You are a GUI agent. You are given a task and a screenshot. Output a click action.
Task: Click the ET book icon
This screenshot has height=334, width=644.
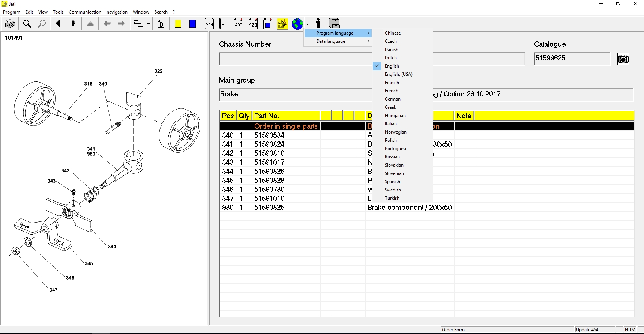224,24
